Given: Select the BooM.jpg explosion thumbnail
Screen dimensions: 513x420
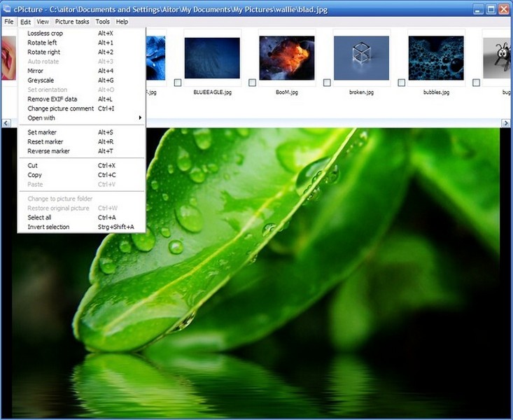Looking at the screenshot, I should (x=287, y=58).
